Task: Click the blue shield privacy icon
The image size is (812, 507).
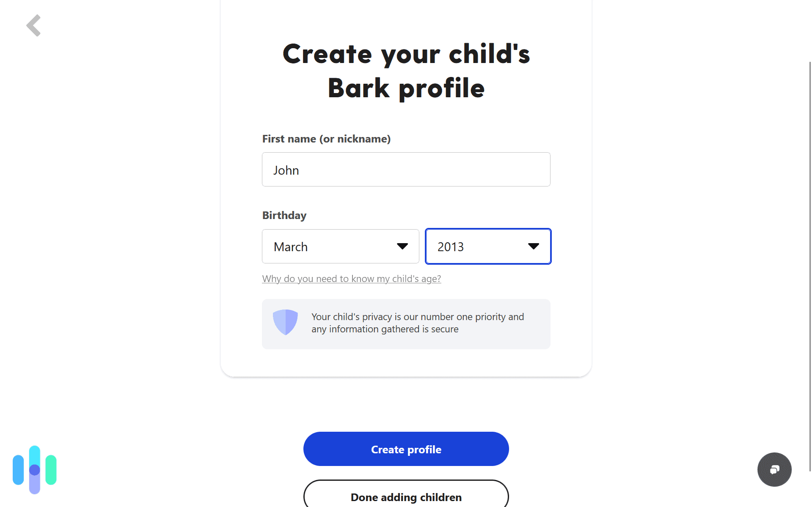Action: [x=285, y=322]
